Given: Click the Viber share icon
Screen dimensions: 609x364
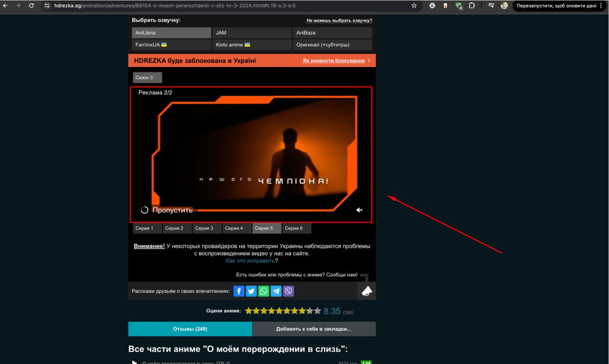Looking at the screenshot, I should [x=288, y=291].
